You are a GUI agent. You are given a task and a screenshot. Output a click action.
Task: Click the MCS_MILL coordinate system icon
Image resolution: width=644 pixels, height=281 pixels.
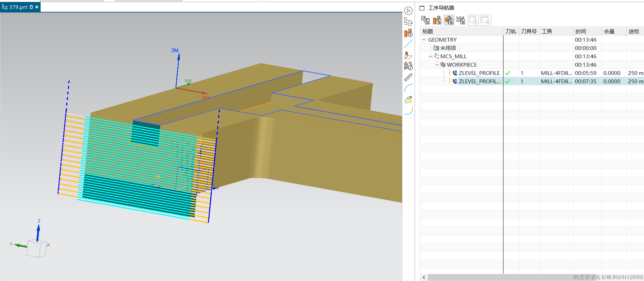(x=437, y=56)
